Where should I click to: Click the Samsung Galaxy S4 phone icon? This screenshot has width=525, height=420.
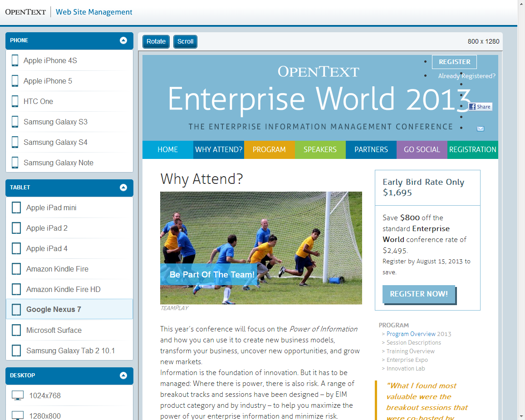point(15,142)
